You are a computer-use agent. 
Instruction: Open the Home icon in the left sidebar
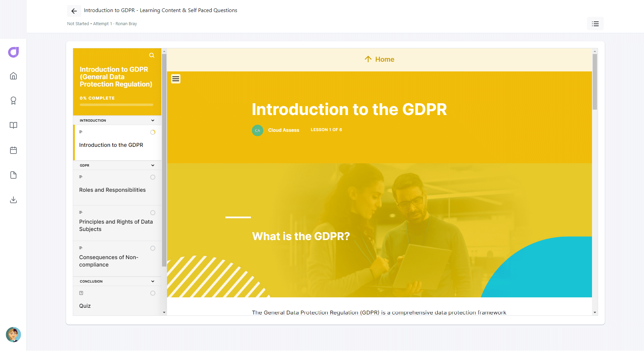coord(13,76)
